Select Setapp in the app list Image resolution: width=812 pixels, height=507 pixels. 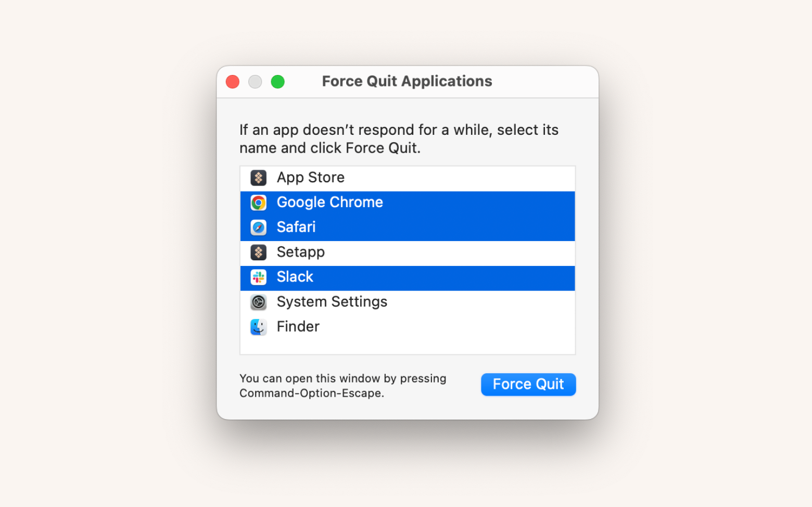[300, 252]
